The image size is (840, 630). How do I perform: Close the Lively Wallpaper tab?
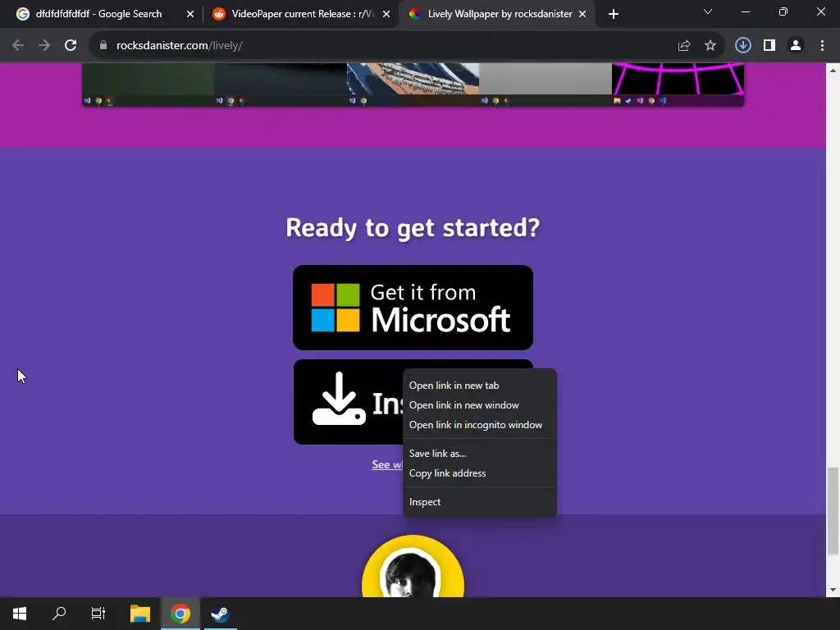[x=582, y=14]
